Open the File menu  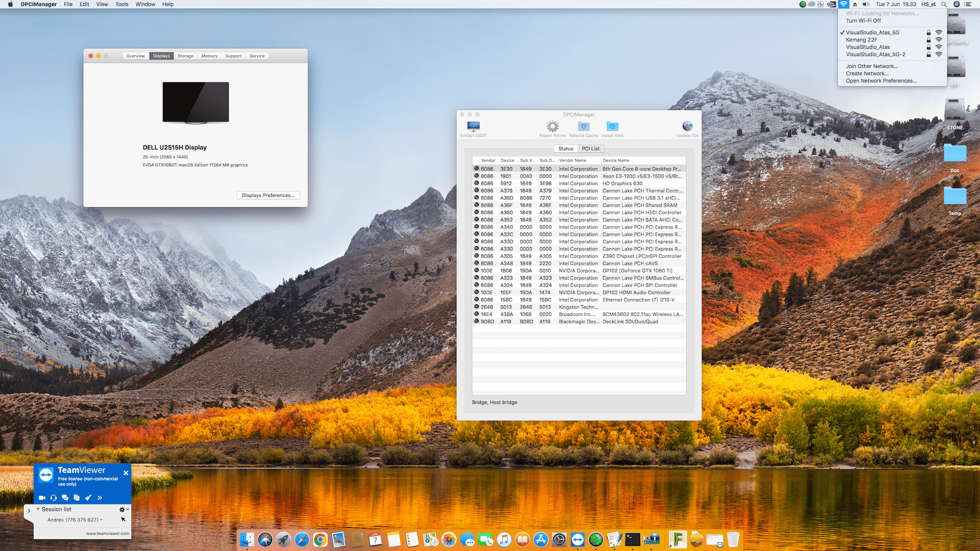[x=68, y=4]
